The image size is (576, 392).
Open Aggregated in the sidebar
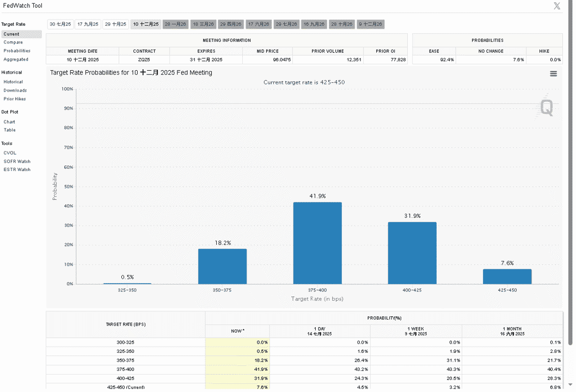point(16,59)
